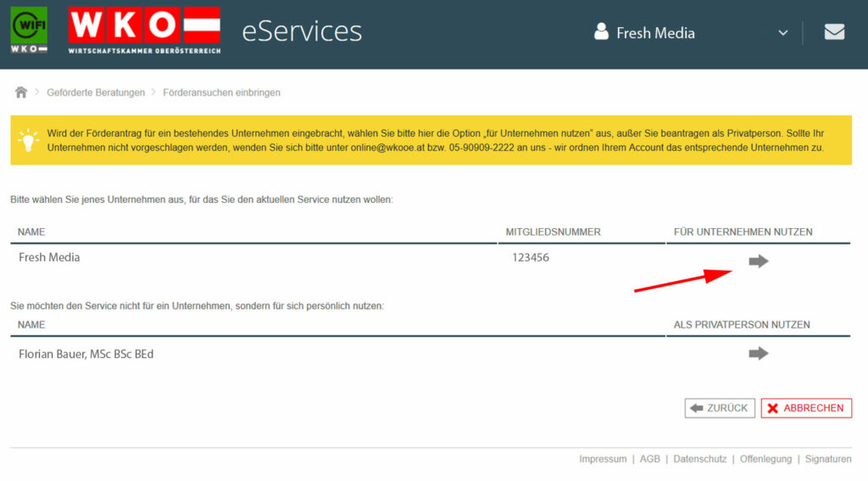Select the member number 123456

(531, 258)
